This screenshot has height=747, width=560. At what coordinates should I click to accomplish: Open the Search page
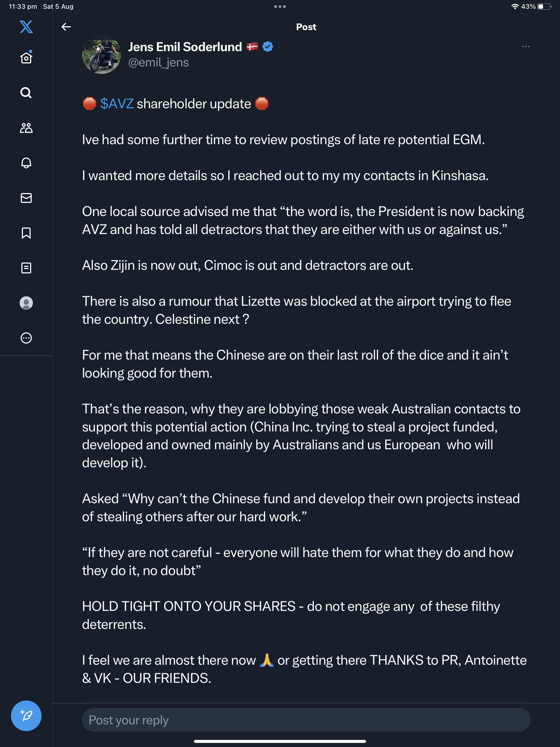(26, 92)
